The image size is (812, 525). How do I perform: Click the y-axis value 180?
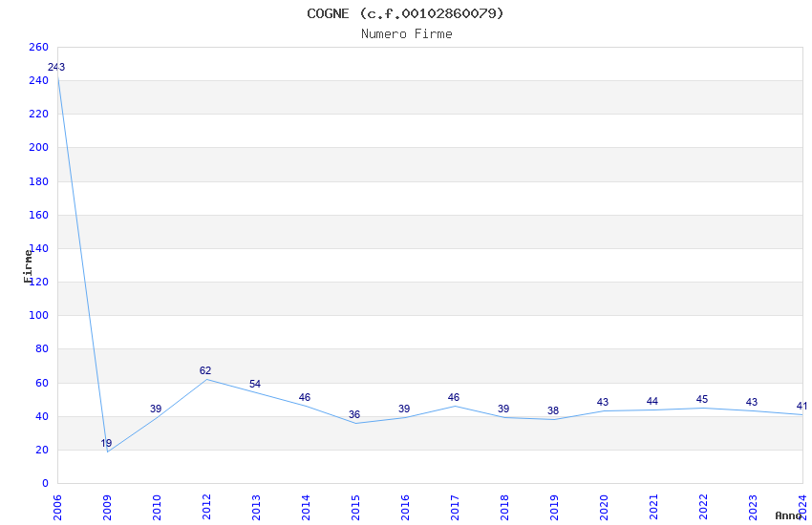click(39, 181)
